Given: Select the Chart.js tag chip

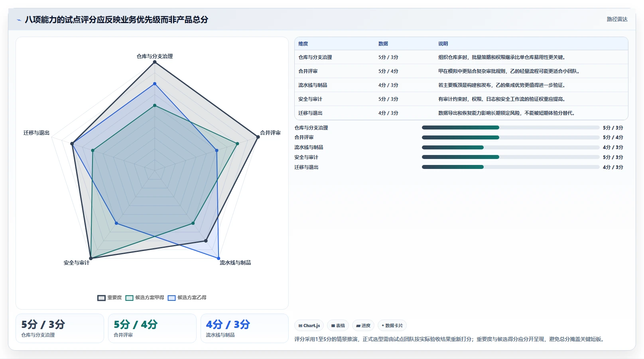Looking at the screenshot, I should click(309, 326).
